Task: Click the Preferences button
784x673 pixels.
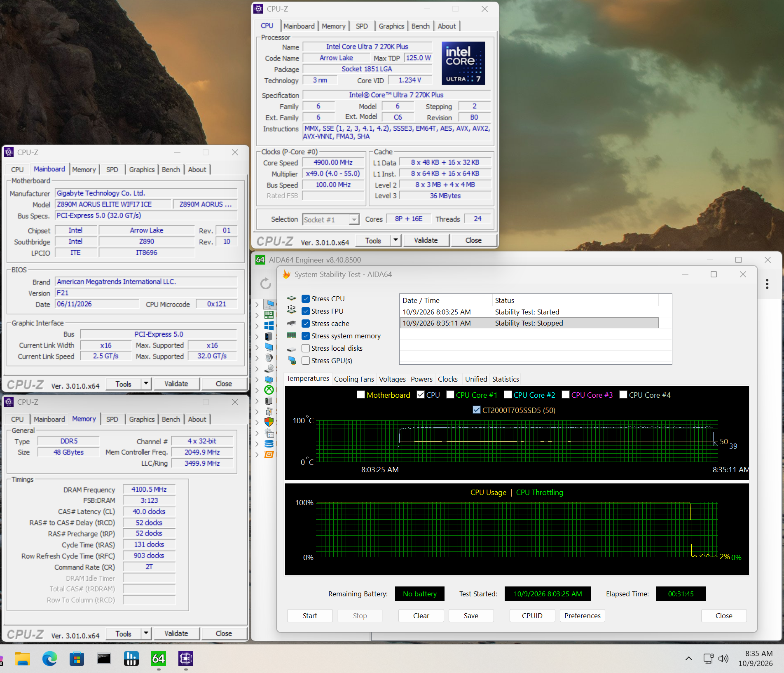Action: 582,616
